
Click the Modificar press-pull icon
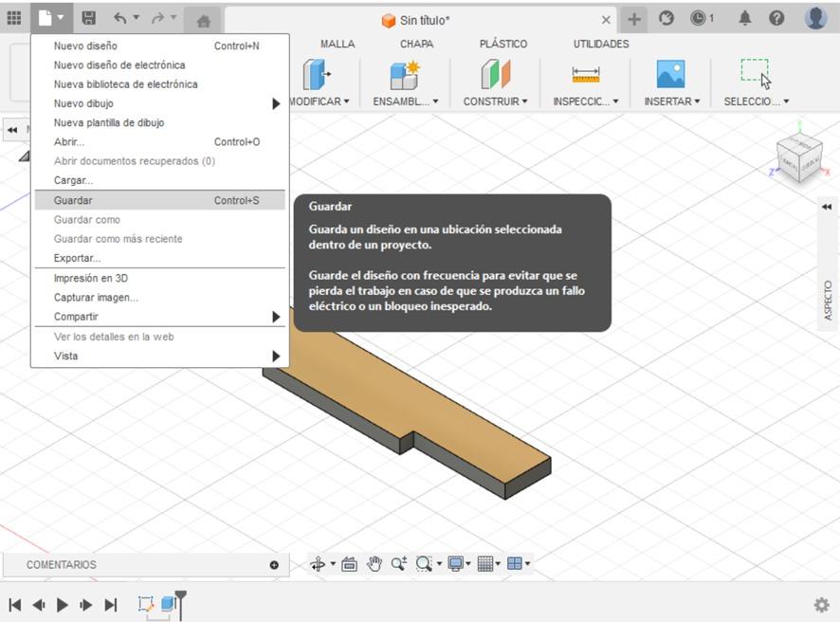pyautogui.click(x=316, y=75)
